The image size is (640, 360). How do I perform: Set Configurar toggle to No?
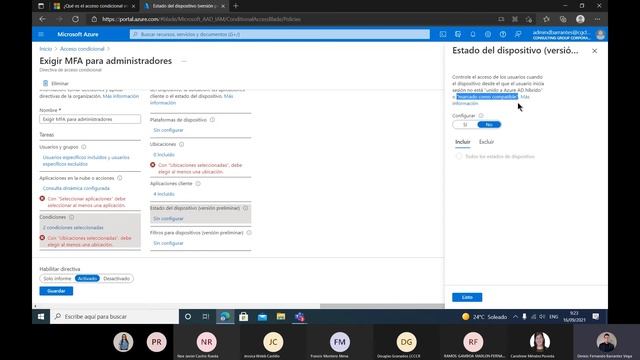tap(489, 124)
